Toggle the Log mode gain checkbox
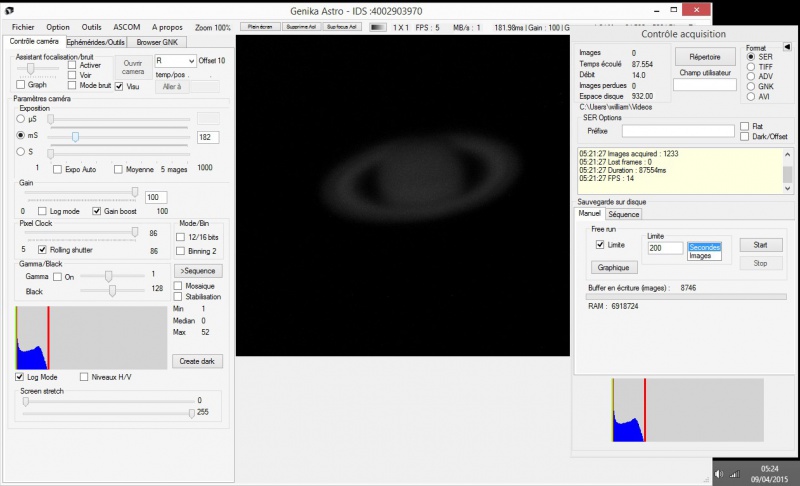The image size is (800, 486). pos(42,211)
